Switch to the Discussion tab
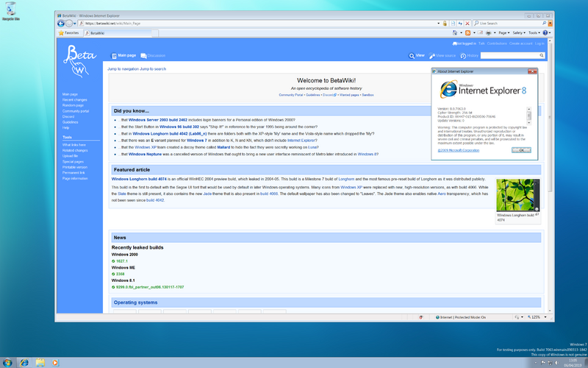 coord(153,56)
